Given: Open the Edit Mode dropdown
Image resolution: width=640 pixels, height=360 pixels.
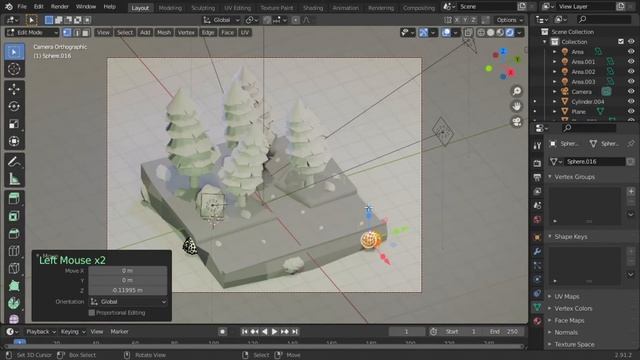Looking at the screenshot, I should tap(32, 33).
